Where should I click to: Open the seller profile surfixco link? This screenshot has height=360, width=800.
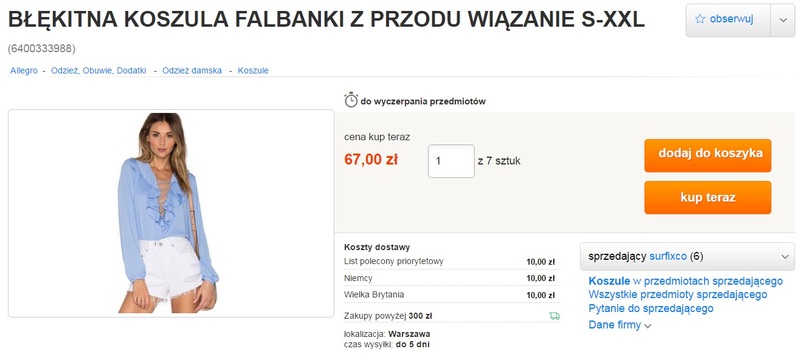tap(668, 256)
